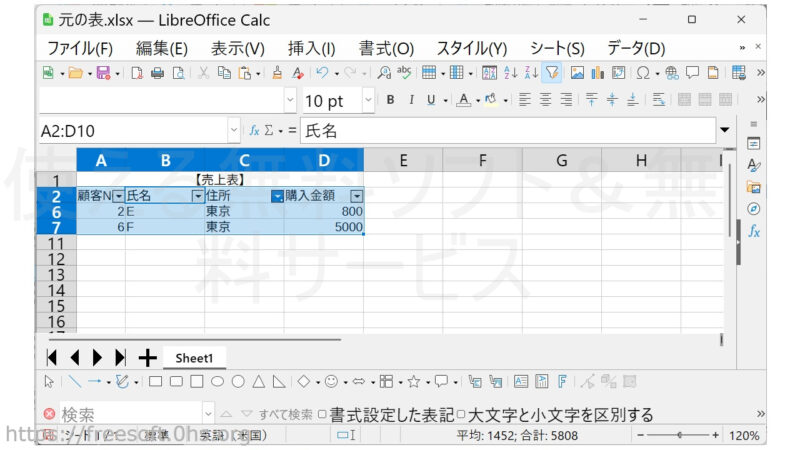Select the smiley symbol shape tool
Image resolution: width=800 pixels, height=450 pixels.
(331, 381)
